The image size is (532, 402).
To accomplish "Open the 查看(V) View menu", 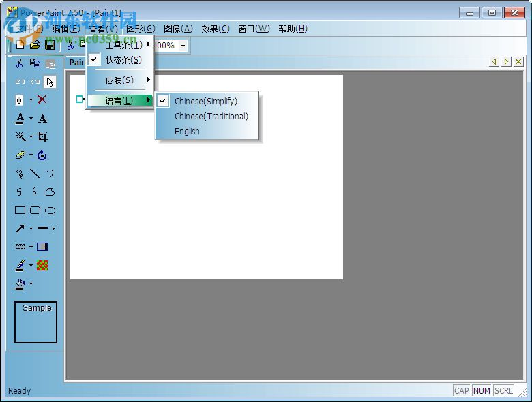I will pos(103,29).
